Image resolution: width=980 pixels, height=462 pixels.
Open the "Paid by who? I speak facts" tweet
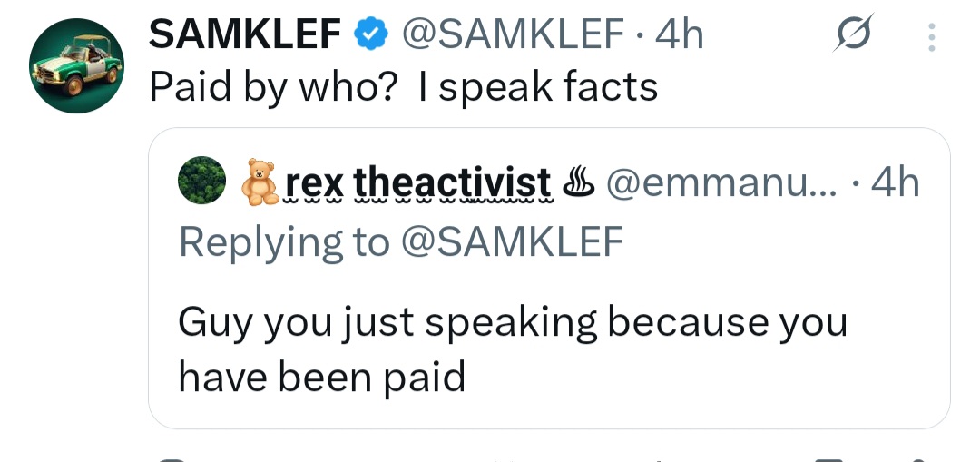coord(403,87)
